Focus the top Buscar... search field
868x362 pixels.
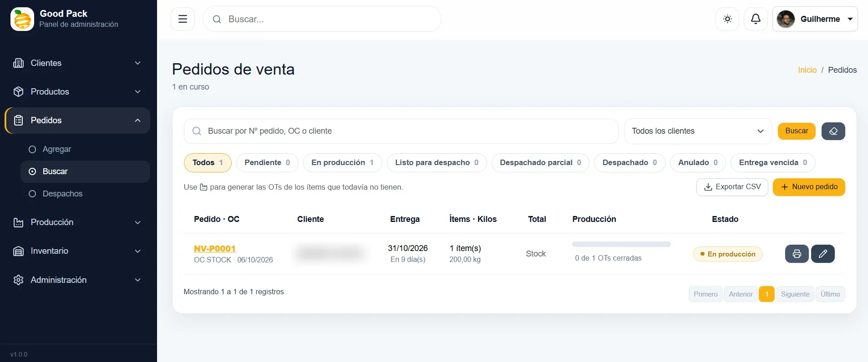(322, 19)
